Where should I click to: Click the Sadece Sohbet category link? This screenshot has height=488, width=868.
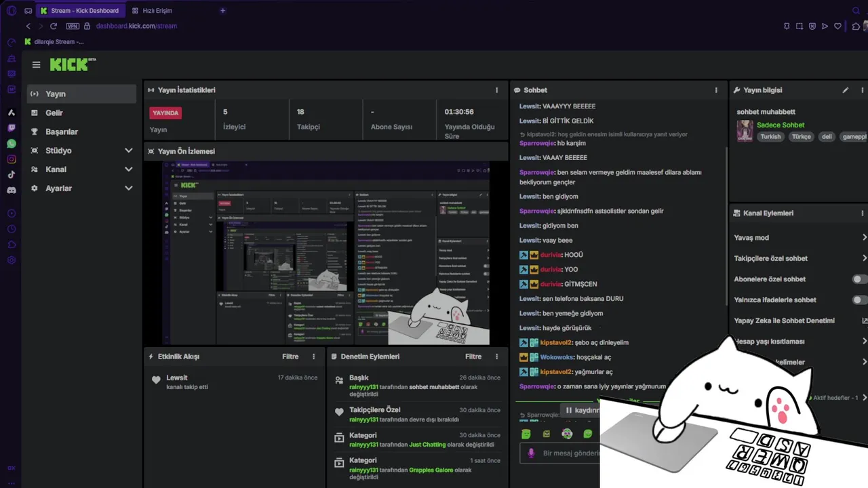coord(781,125)
